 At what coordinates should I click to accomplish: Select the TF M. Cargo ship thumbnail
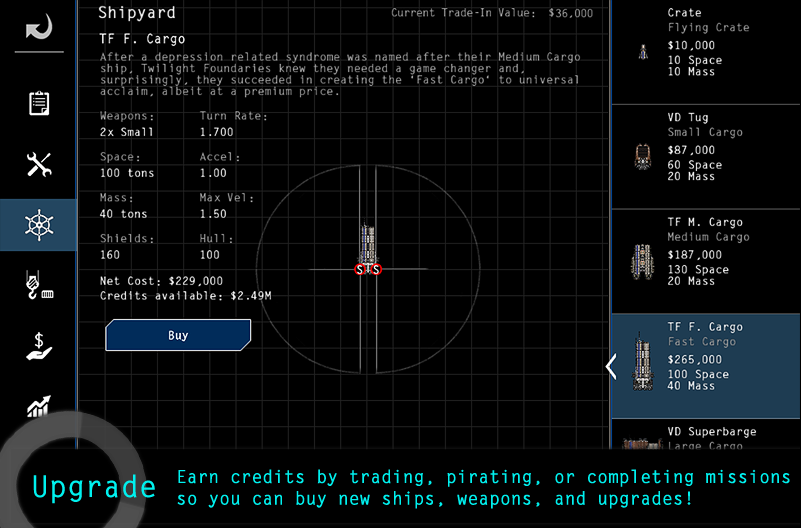[x=642, y=261]
